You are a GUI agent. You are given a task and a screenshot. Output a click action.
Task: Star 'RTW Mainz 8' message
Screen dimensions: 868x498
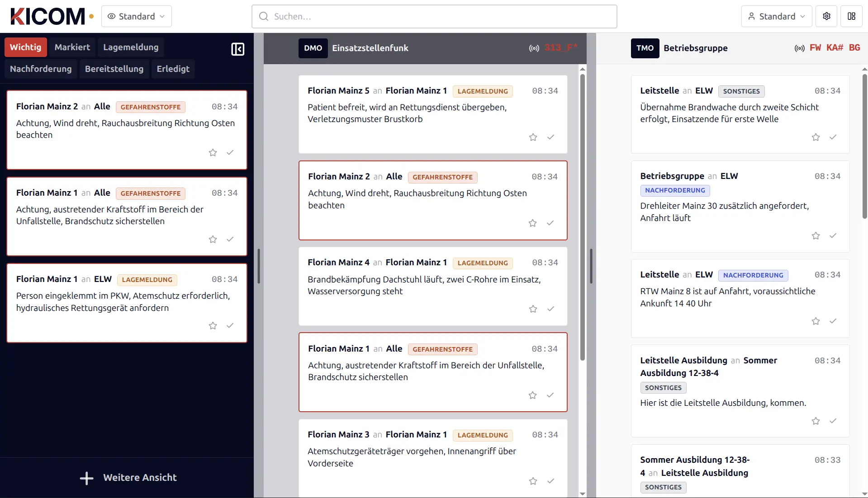[x=816, y=321]
